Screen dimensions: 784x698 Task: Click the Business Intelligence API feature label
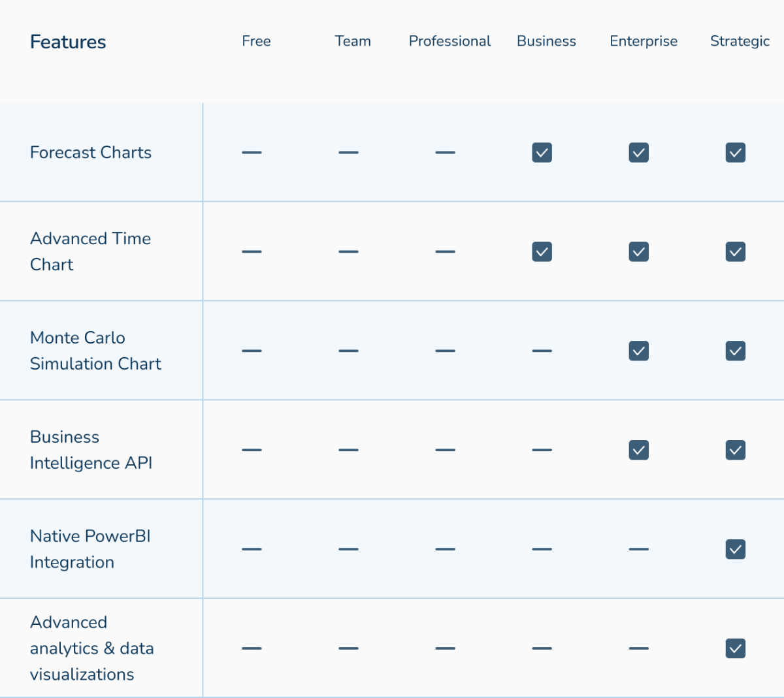(x=91, y=450)
